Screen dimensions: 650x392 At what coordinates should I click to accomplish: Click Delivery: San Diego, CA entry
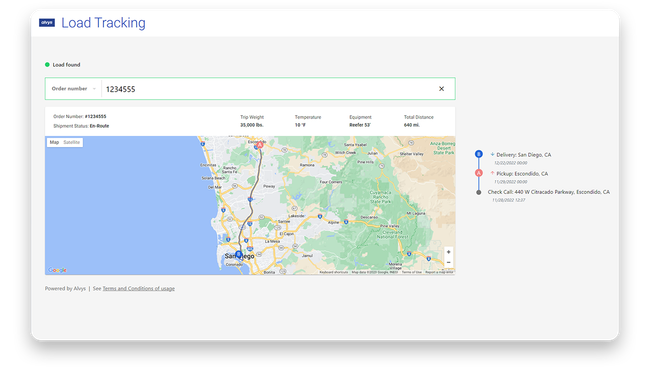tap(524, 155)
